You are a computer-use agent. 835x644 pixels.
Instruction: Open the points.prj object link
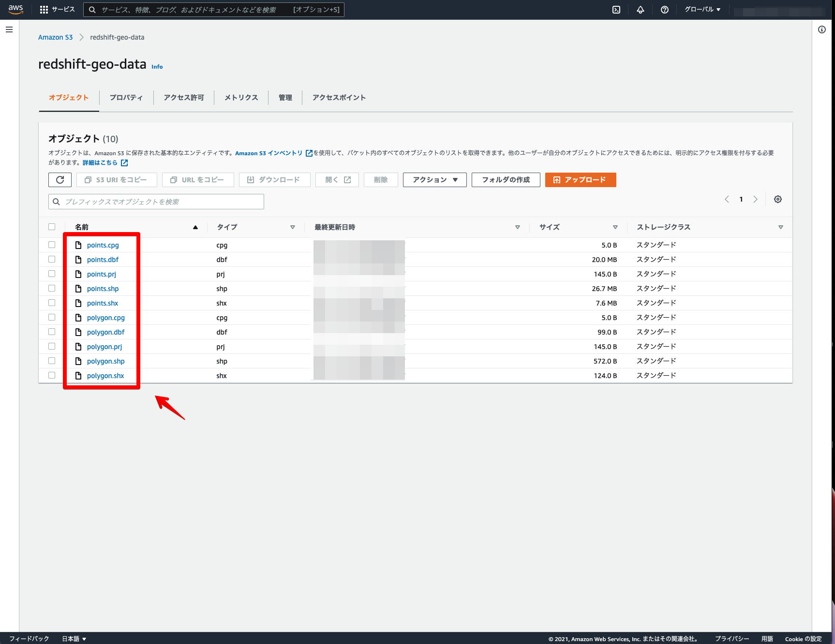click(x=101, y=274)
